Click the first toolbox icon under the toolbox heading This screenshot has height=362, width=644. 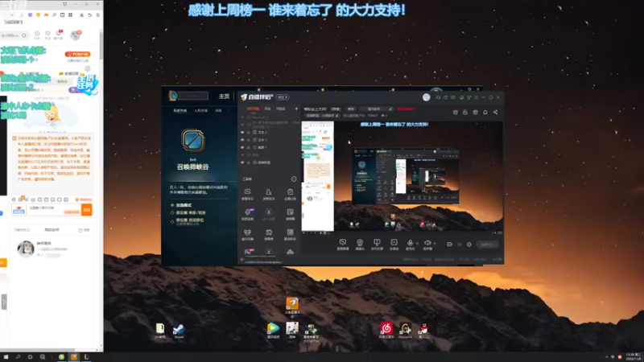pyautogui.click(x=247, y=193)
